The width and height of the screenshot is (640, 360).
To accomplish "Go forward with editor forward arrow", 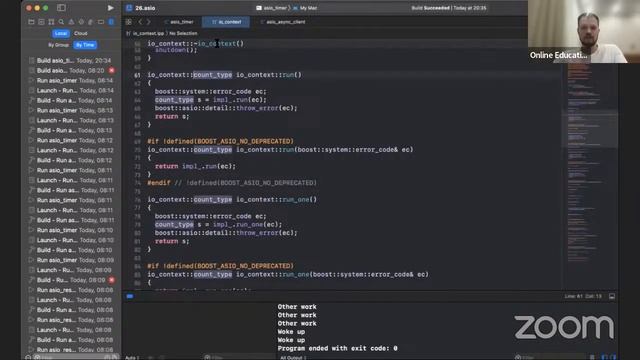I will [149, 22].
